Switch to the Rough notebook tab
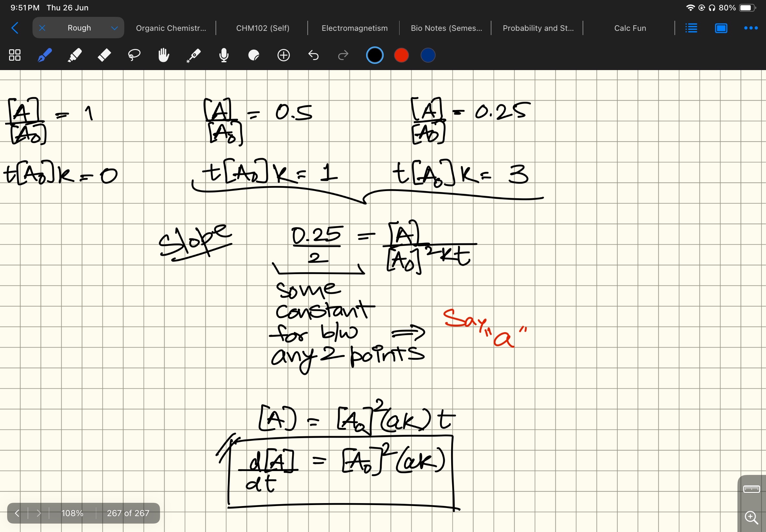The image size is (766, 532). [79, 28]
